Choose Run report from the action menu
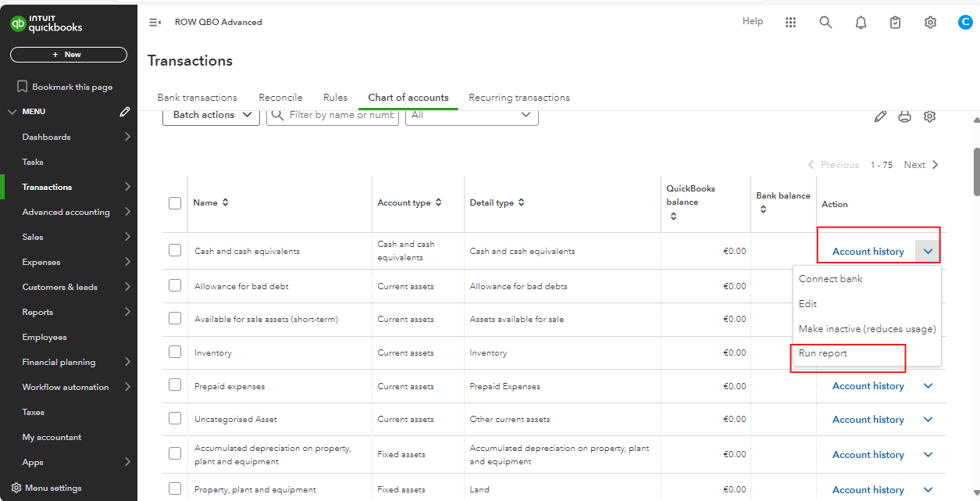Viewport: 980px width, 501px height. 823,354
